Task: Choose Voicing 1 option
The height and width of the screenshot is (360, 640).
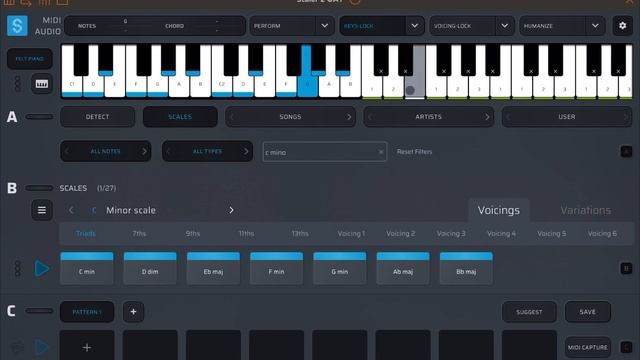Action: click(x=351, y=233)
